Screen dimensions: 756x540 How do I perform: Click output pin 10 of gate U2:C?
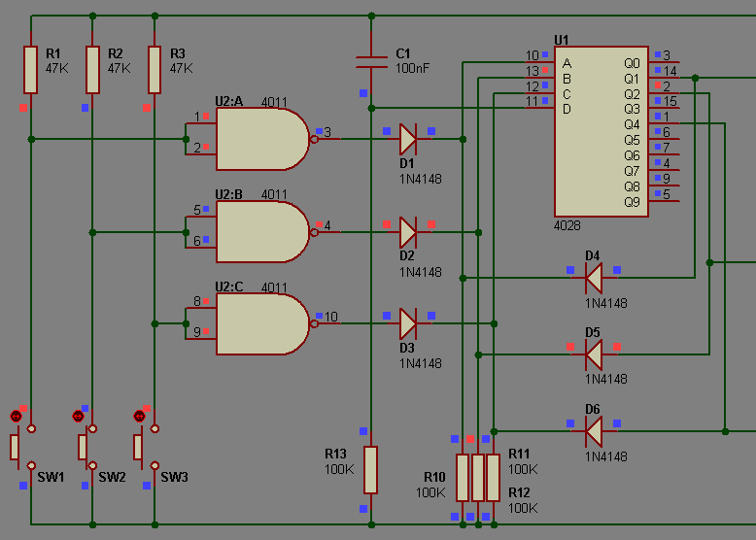point(330,317)
